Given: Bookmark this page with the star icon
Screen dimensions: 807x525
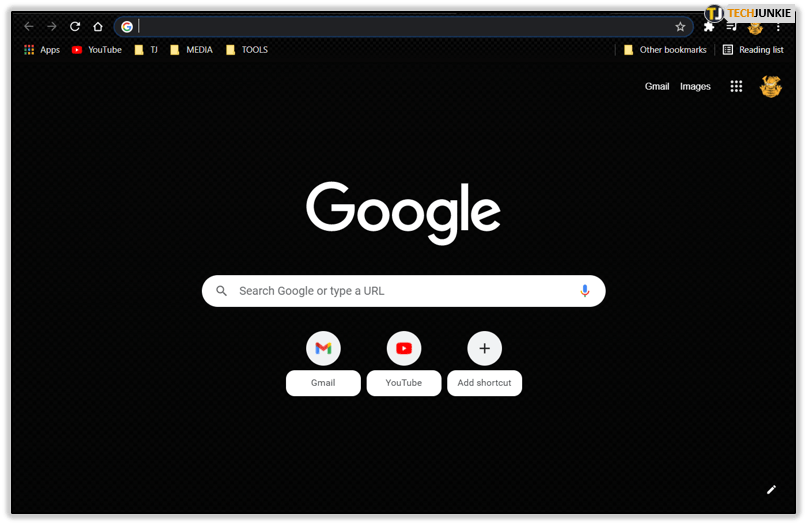Looking at the screenshot, I should pyautogui.click(x=680, y=27).
